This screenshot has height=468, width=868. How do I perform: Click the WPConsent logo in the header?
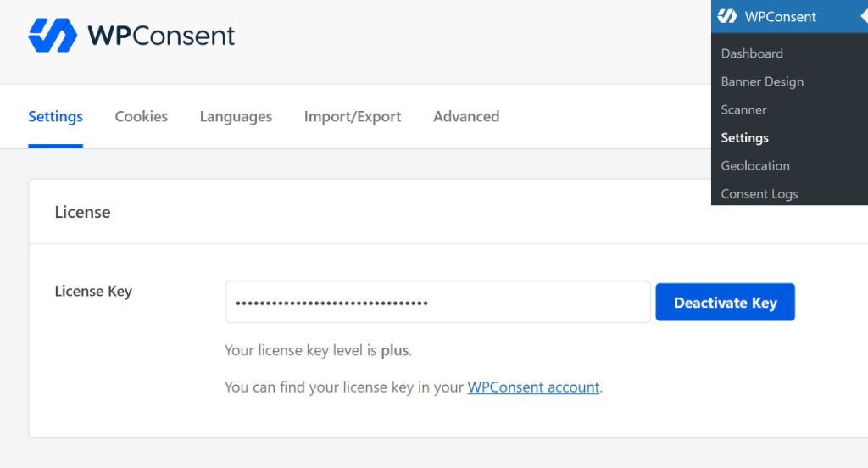coord(131,36)
